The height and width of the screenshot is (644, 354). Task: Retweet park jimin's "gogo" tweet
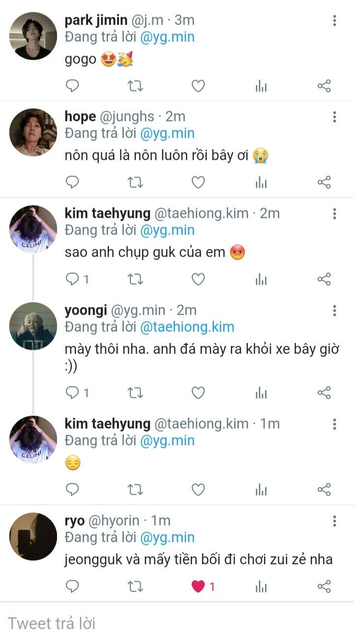[135, 86]
